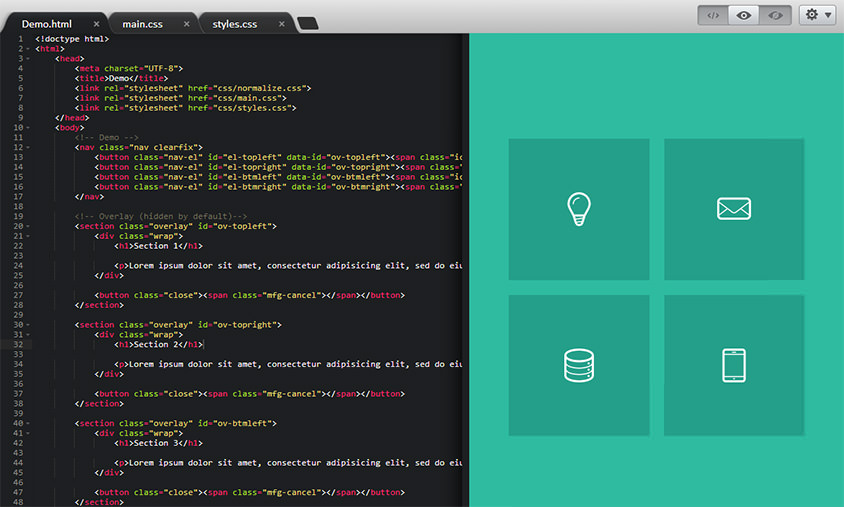Open settings with the gear icon
This screenshot has height=507, width=844.
click(816, 15)
